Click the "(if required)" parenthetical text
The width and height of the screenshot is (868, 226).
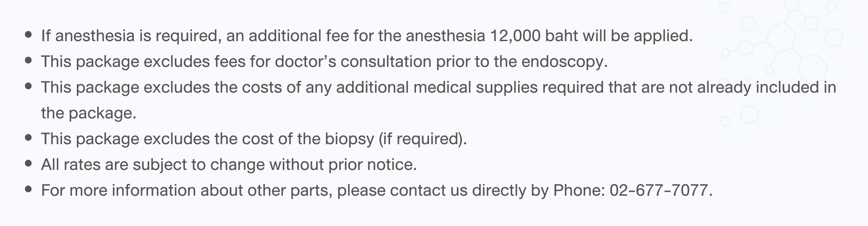point(421,139)
